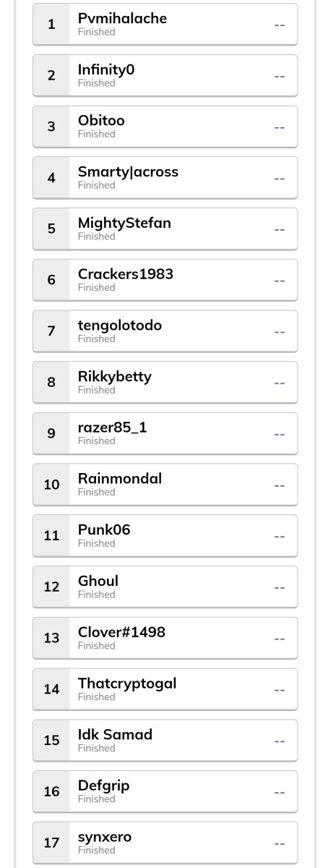Click the Obitoo username

point(101,121)
